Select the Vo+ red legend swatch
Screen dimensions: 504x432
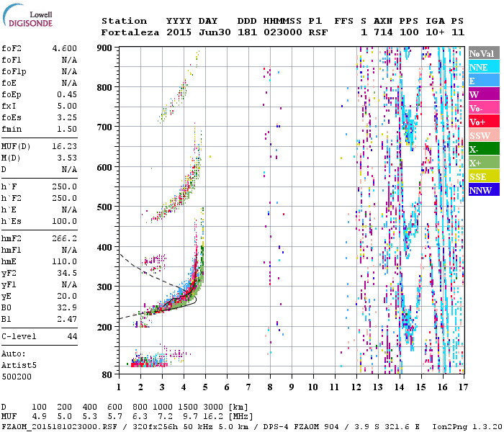tap(484, 122)
